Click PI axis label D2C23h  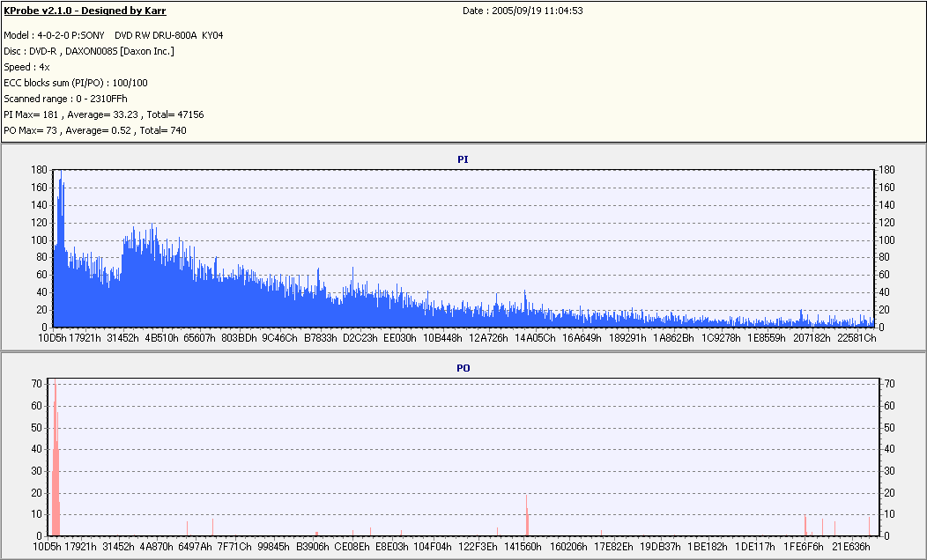360,338
